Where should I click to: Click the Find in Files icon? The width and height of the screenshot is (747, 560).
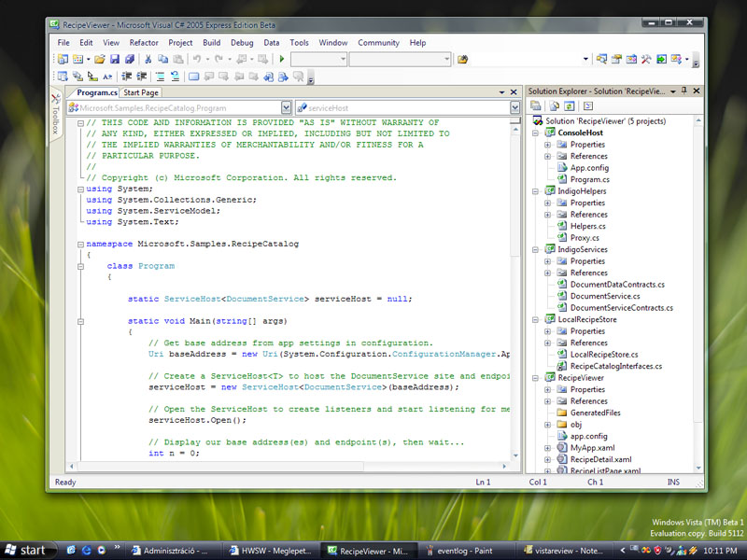[462, 59]
